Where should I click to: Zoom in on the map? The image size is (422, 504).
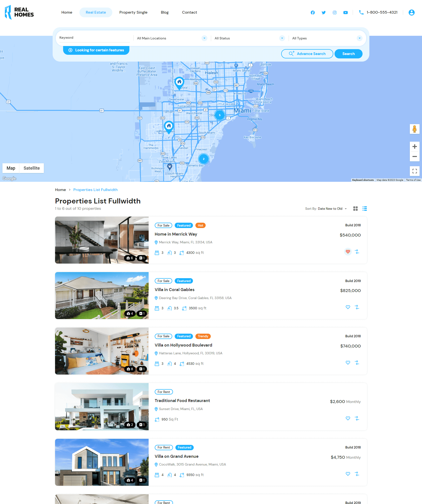(x=414, y=147)
